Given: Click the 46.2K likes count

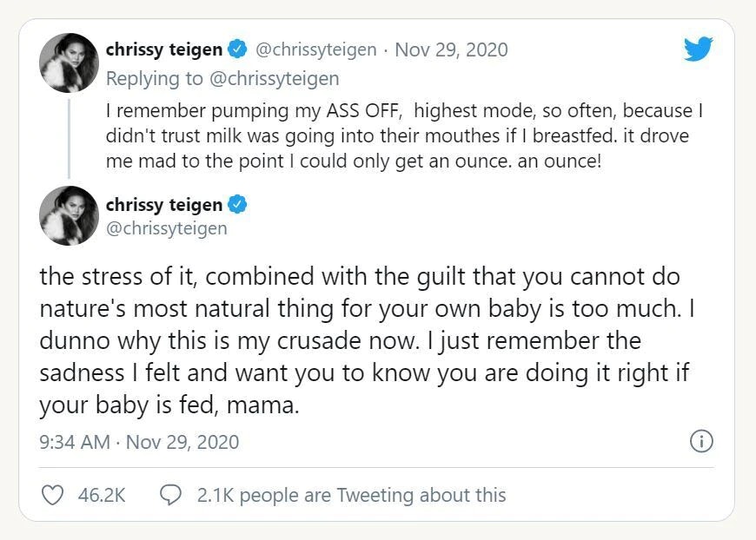Looking at the screenshot, I should 102,495.
